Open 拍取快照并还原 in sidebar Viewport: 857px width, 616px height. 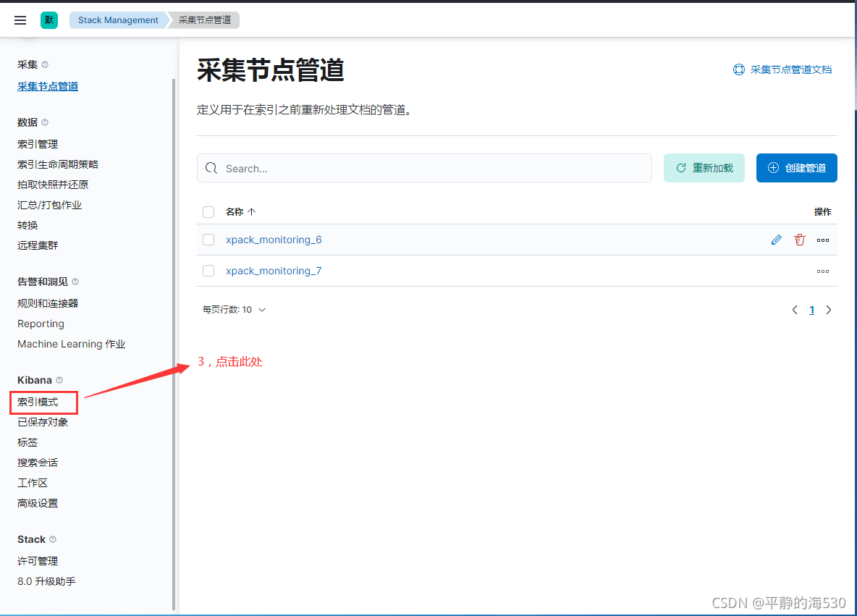[x=53, y=185]
